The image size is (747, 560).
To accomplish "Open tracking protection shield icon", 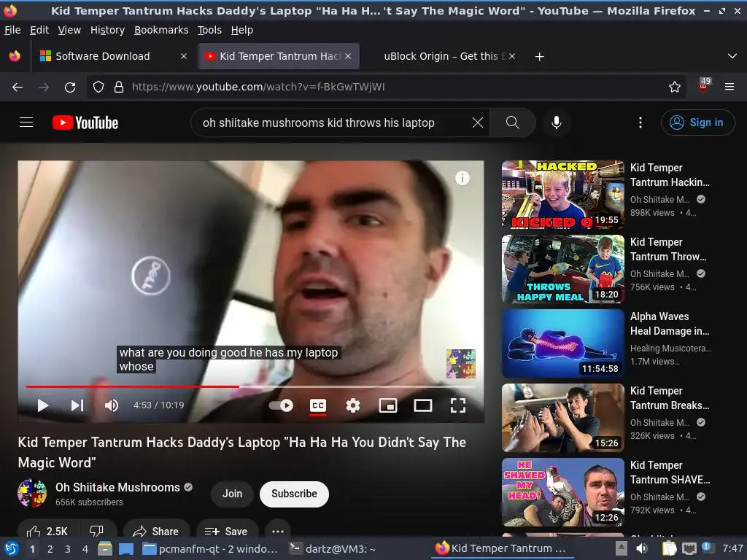I will point(98,87).
